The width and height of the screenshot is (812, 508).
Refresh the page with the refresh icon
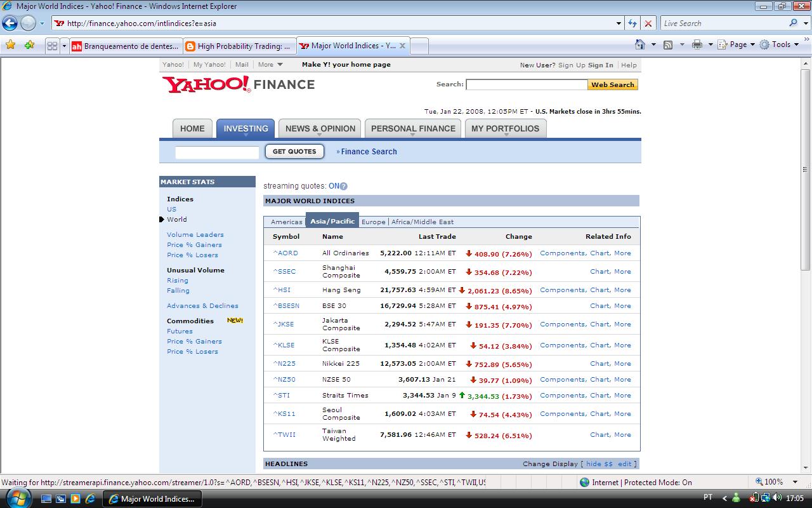[x=632, y=23]
